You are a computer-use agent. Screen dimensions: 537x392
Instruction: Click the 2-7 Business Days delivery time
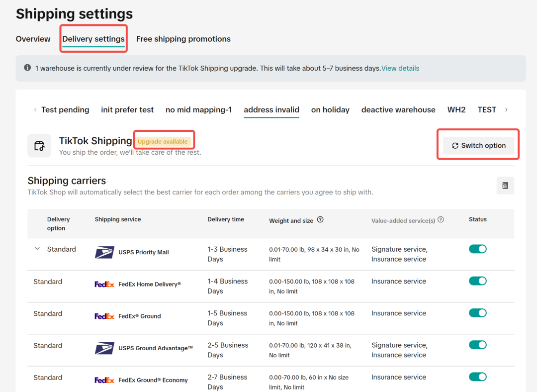(x=227, y=382)
